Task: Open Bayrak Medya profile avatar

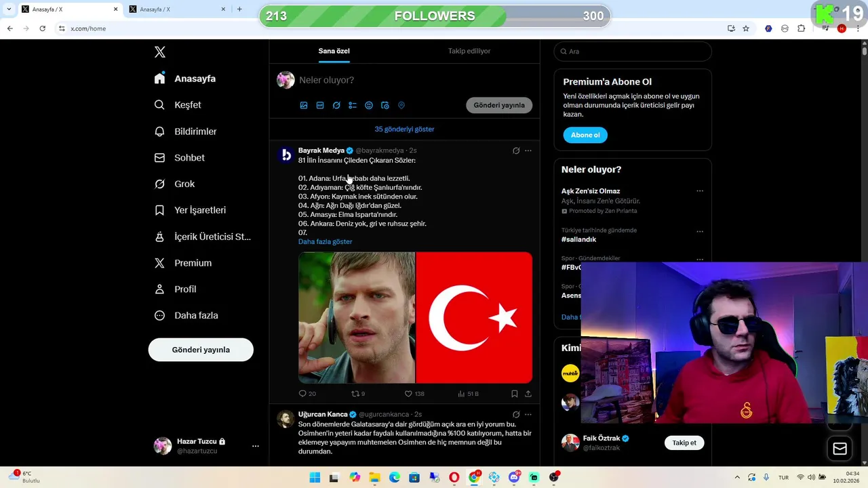Action: coord(285,155)
